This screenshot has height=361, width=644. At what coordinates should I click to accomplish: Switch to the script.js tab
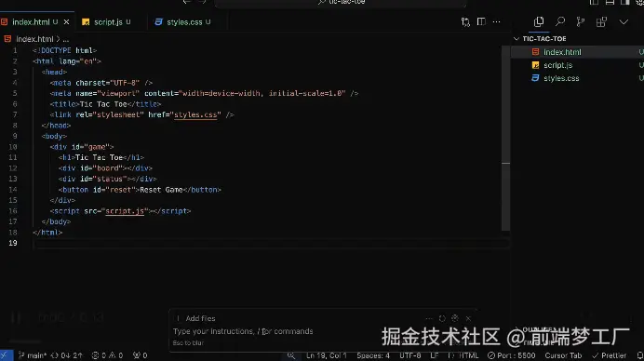pos(108,22)
